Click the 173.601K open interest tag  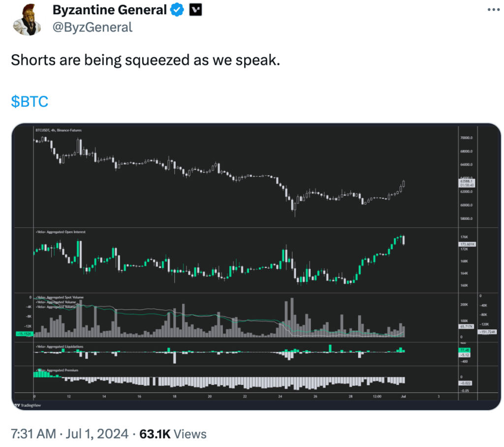click(x=467, y=244)
